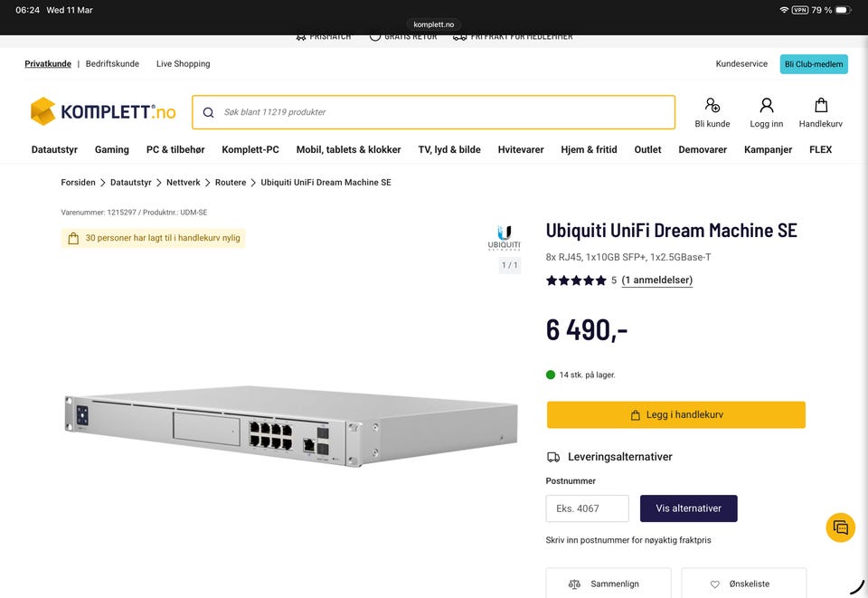Click the product title Ubiquiti UniFi Dream Machine SE
Viewport: 868px width, 598px height.
672,231
